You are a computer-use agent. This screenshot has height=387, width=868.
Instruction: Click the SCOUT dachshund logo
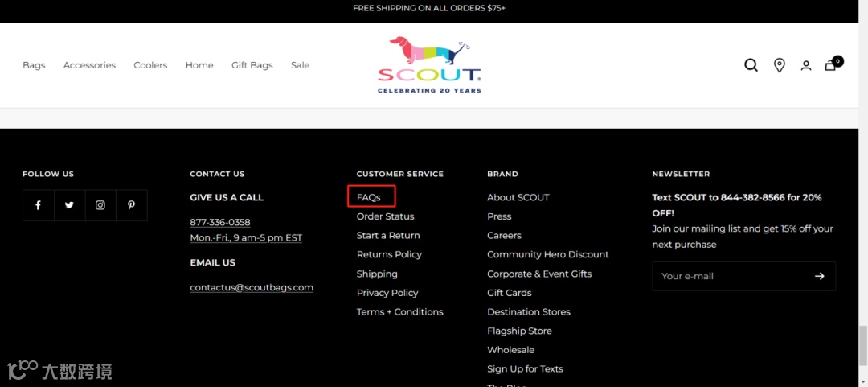(x=429, y=65)
